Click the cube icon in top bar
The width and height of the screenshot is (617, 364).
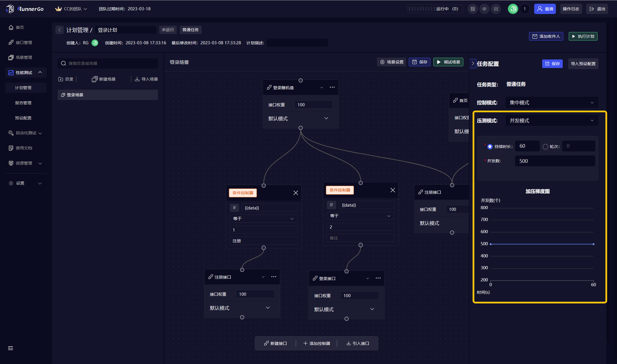coord(484,9)
